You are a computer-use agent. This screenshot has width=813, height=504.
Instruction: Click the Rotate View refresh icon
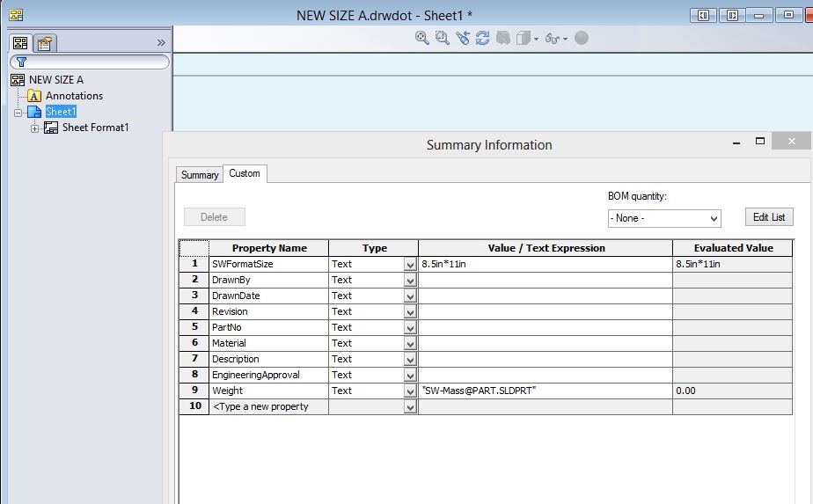(482, 38)
